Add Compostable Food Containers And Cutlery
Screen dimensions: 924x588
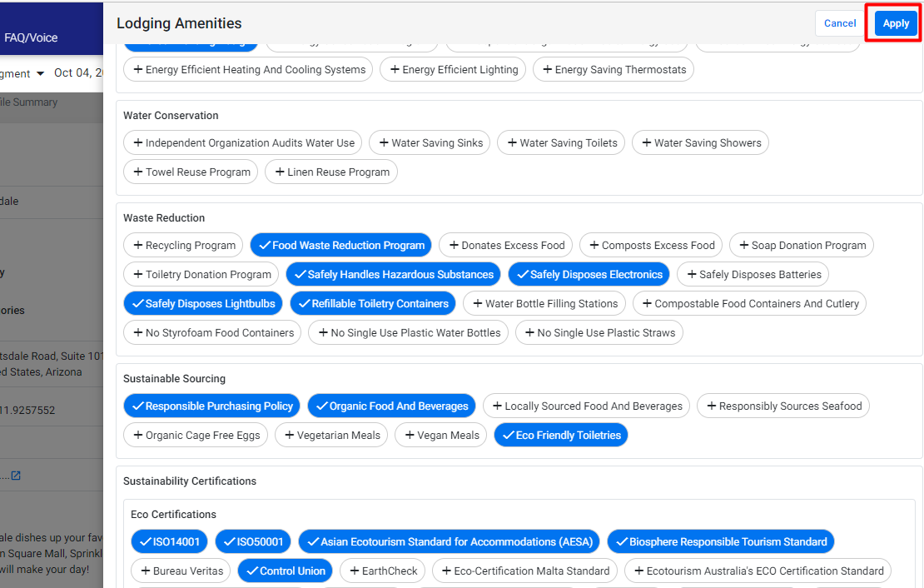click(749, 303)
